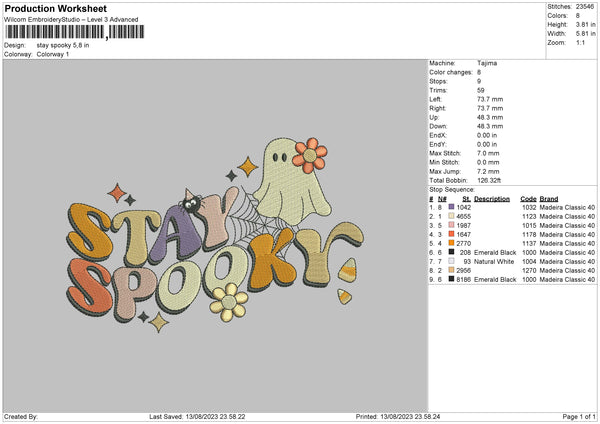Choose the Emerald Black swatch in stop 6
Viewport: 600px width, 424px height.
coord(451,251)
